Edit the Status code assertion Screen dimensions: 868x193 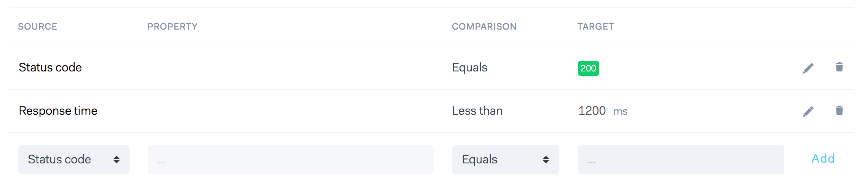coord(808,68)
